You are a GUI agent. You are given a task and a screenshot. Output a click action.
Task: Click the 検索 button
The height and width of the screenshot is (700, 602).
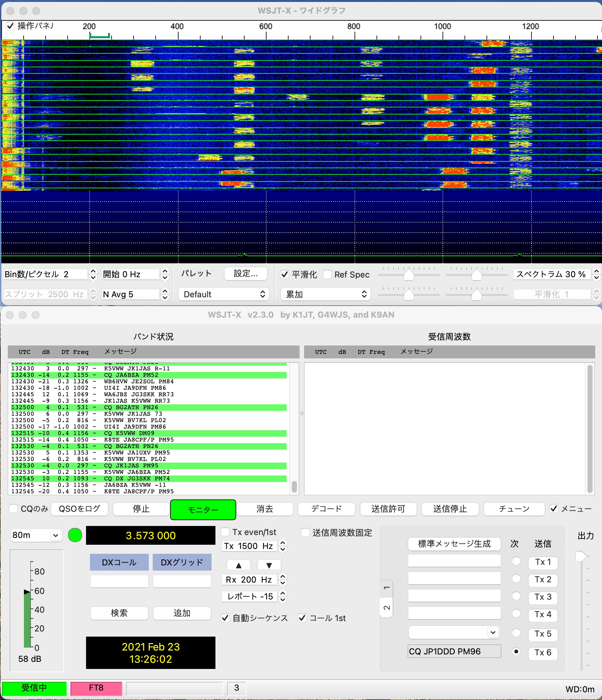pyautogui.click(x=119, y=613)
